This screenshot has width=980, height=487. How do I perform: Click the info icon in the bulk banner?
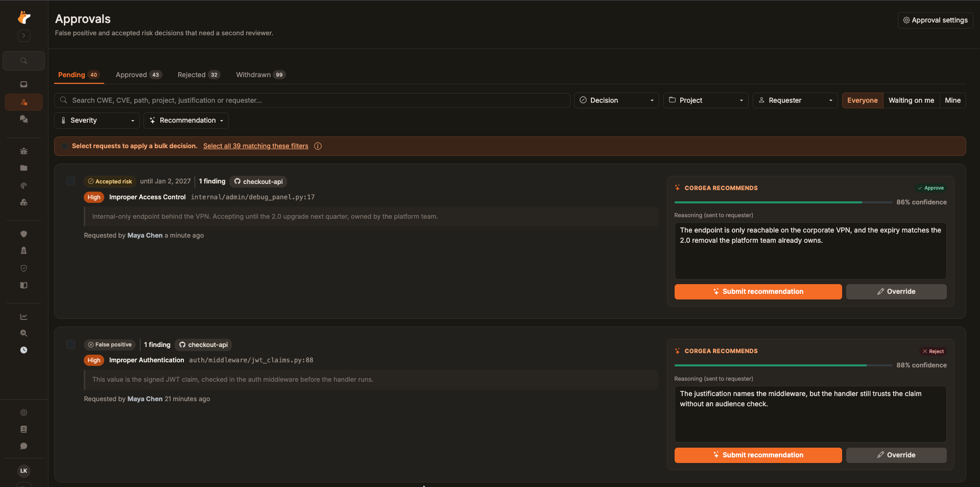click(x=318, y=146)
